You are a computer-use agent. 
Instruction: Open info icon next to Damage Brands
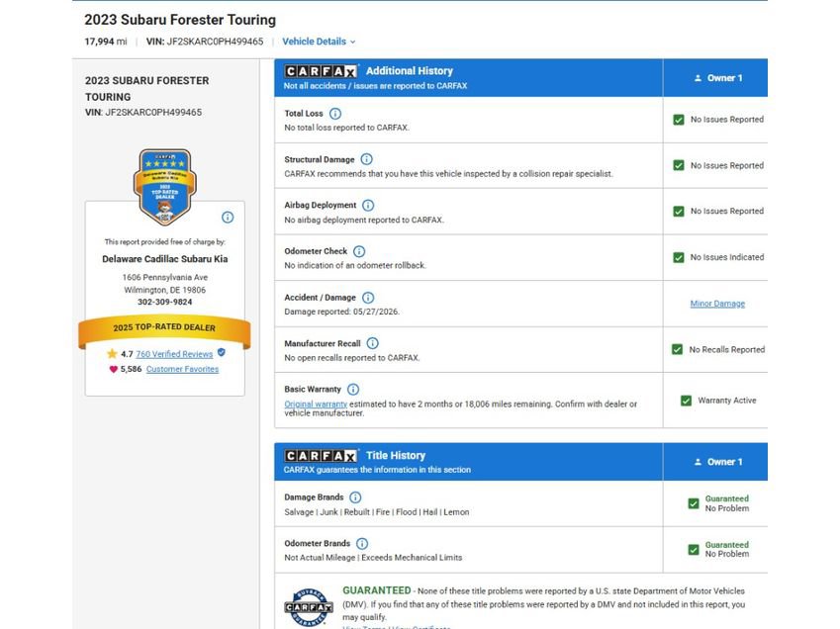[x=355, y=497]
